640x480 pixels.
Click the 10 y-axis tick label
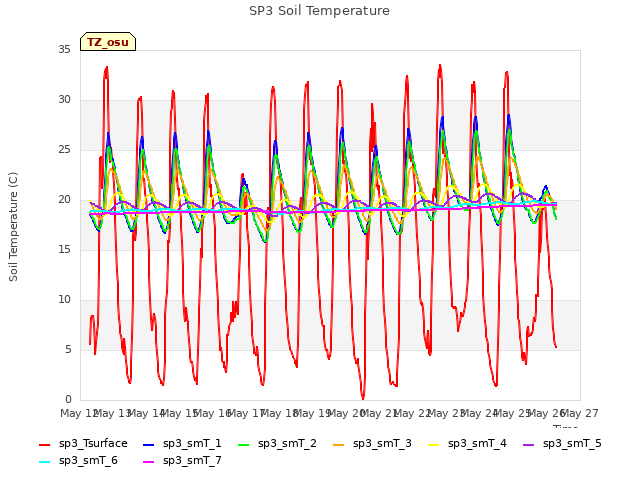64,300
